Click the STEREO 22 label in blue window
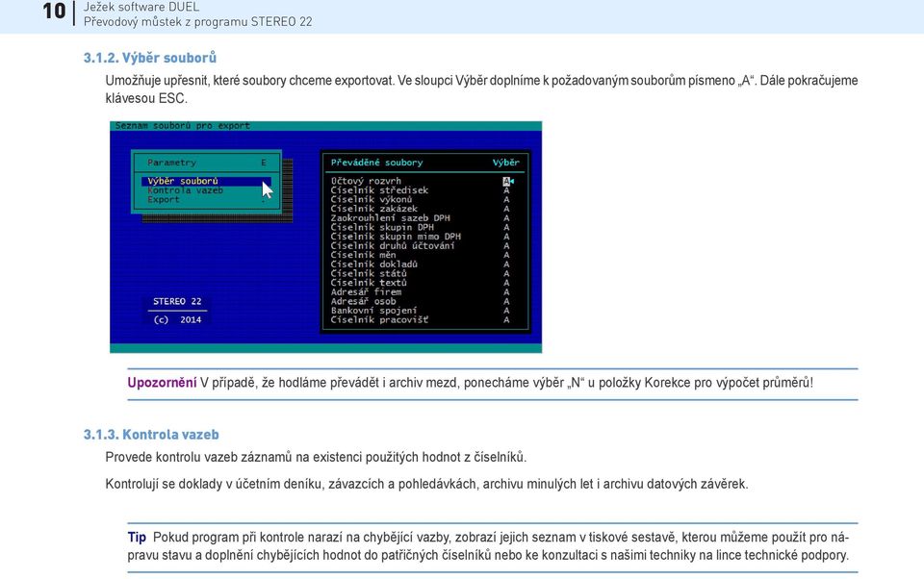The width and height of the screenshot is (924, 579). [177, 302]
